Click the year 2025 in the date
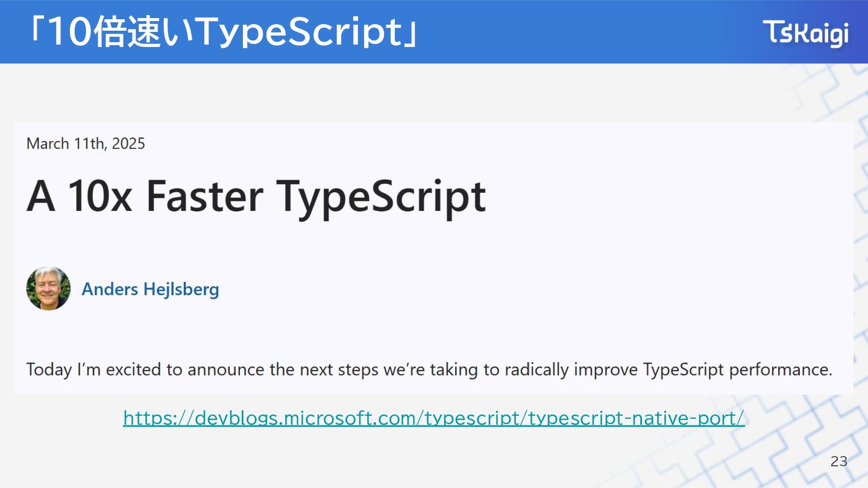This screenshot has height=488, width=868. 128,143
